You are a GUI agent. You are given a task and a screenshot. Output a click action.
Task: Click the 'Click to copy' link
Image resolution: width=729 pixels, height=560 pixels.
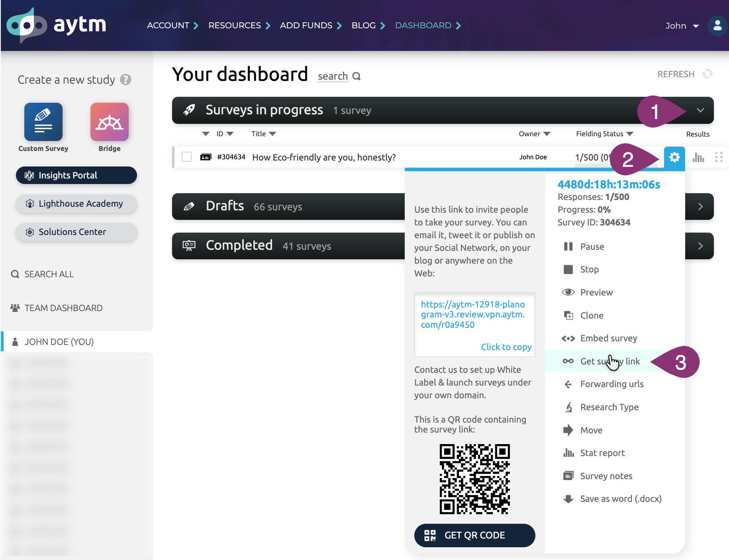tap(506, 347)
